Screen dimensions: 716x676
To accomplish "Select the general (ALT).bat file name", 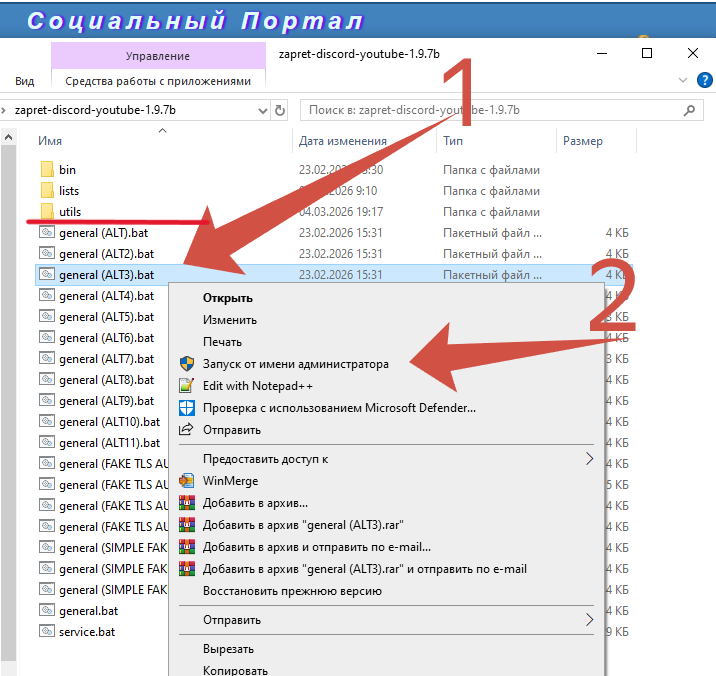I will click(103, 233).
